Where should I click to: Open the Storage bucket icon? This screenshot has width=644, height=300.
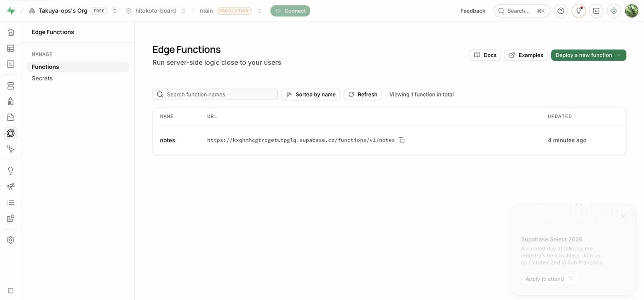(11, 117)
